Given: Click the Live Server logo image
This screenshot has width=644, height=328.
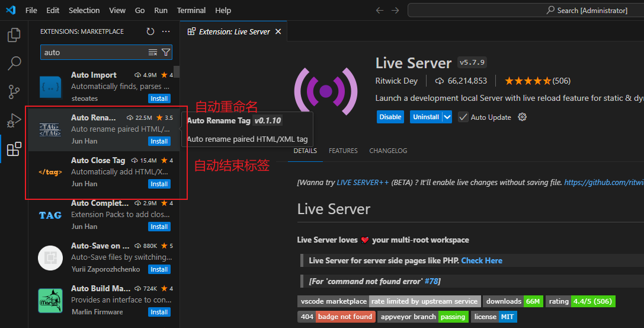Looking at the screenshot, I should pyautogui.click(x=326, y=91).
